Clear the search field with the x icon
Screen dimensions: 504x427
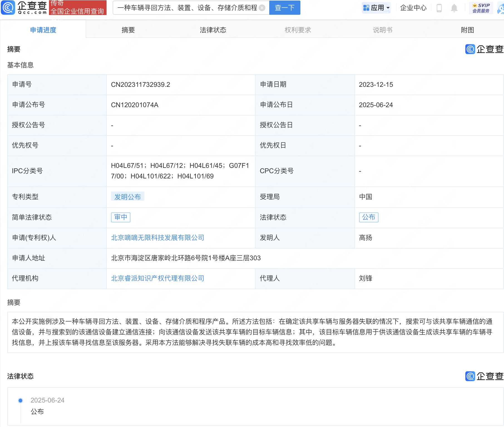pyautogui.click(x=262, y=8)
